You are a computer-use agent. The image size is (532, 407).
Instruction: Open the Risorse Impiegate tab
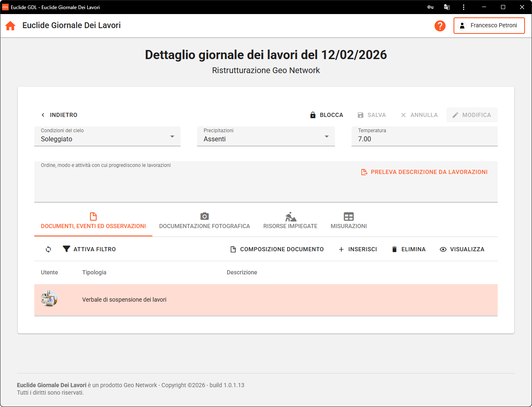[290, 221]
